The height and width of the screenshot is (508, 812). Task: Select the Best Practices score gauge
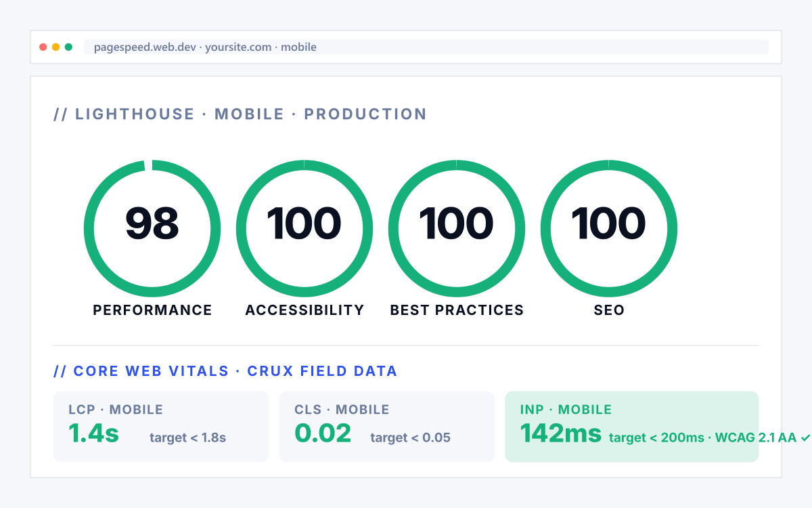[x=457, y=228]
